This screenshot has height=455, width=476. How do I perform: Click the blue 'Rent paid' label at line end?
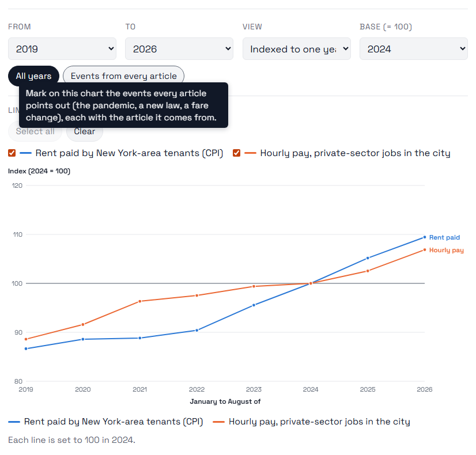[x=444, y=237]
